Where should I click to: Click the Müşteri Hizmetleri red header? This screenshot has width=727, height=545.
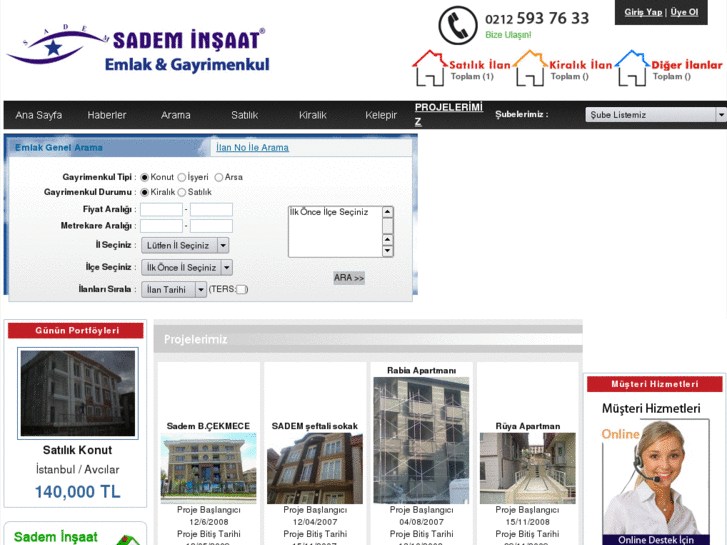[x=655, y=384]
